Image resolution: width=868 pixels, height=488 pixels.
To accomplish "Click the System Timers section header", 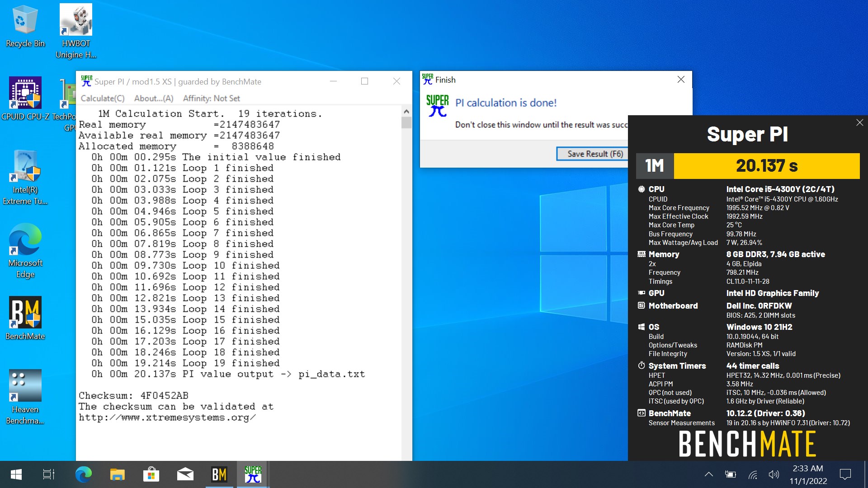I will point(677,366).
